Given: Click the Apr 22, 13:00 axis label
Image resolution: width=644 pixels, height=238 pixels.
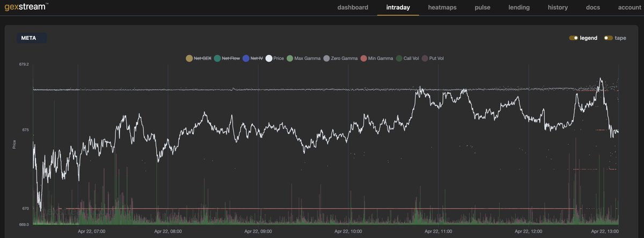Looking at the screenshot, I should [x=606, y=232].
